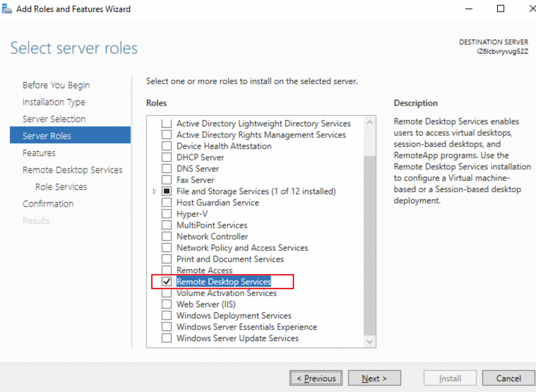The image size is (536, 392).
Task: Select the Hyper-V role label
Action: coord(192,214)
